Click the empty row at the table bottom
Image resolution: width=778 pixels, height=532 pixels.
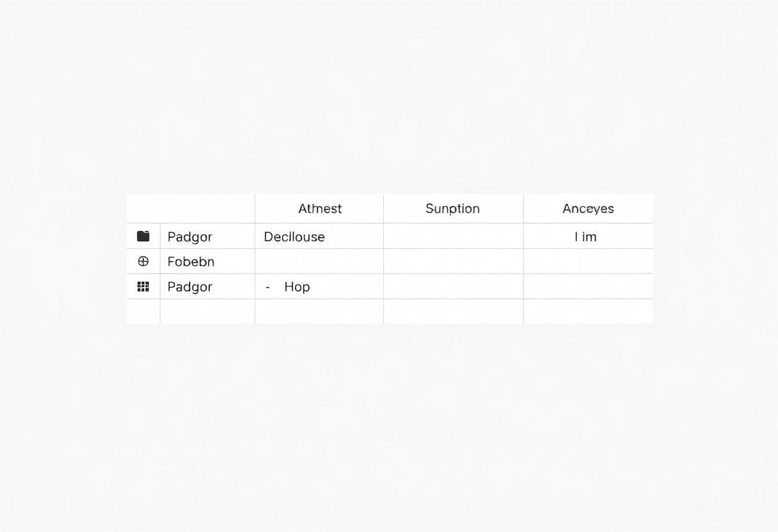(390, 311)
